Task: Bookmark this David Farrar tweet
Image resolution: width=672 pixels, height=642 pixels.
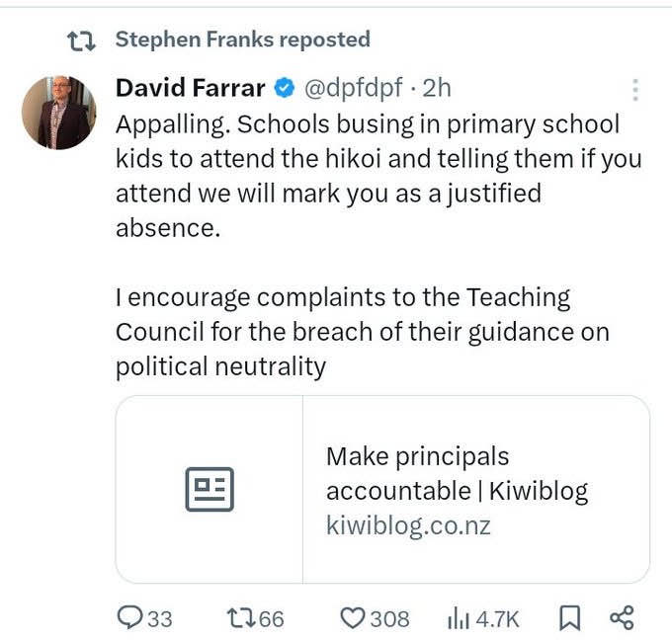Action: coord(570,618)
